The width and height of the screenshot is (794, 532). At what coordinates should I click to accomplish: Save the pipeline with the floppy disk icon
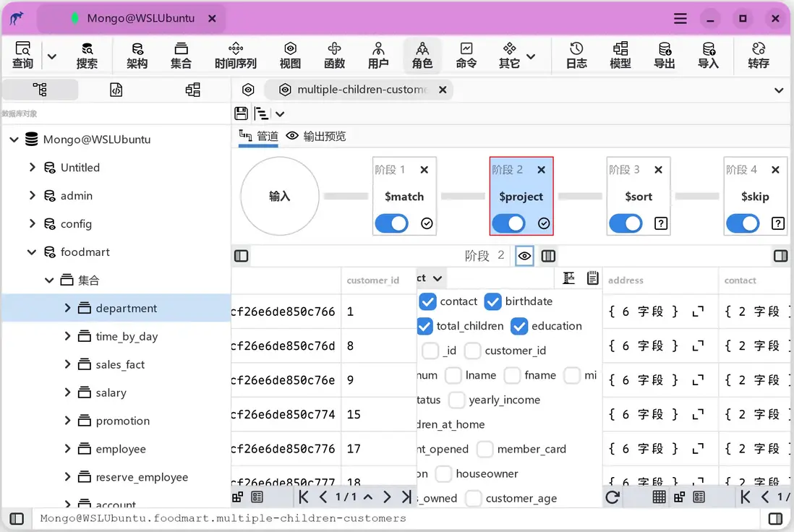tap(241, 113)
